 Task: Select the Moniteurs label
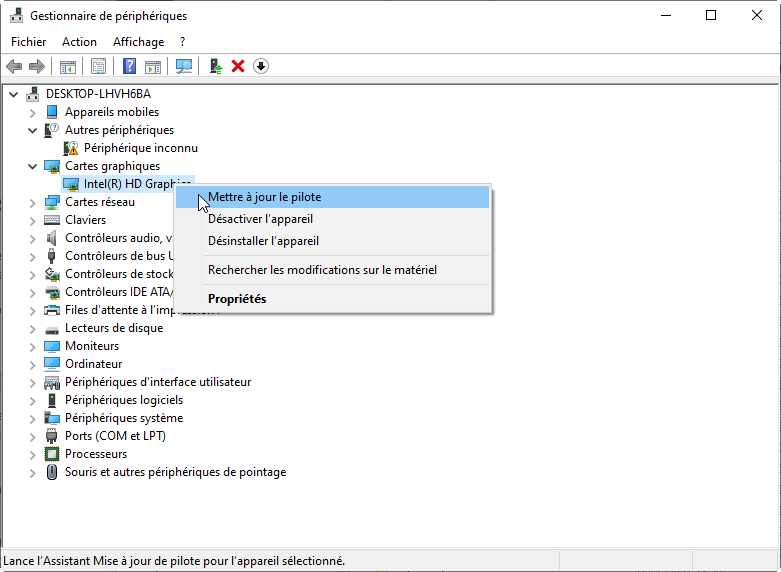92,346
